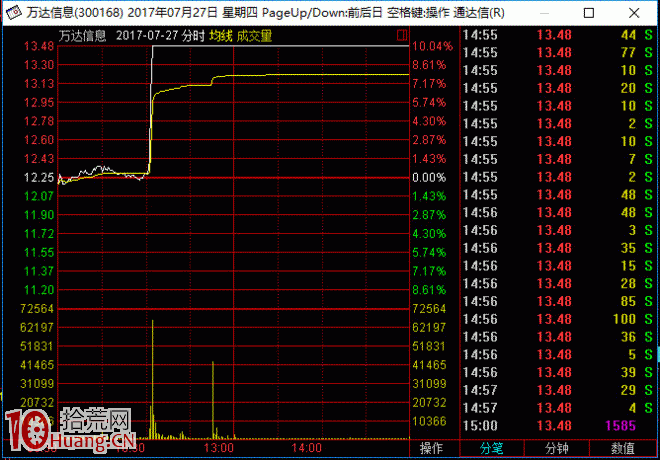The width and height of the screenshot is (660, 460).
Task: Open the 操作 tab
Action: [432, 448]
